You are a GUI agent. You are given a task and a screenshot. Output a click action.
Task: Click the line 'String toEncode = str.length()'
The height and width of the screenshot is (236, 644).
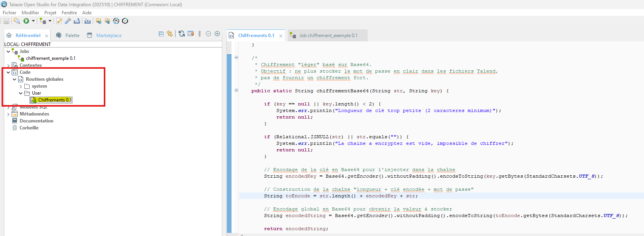coord(341,196)
